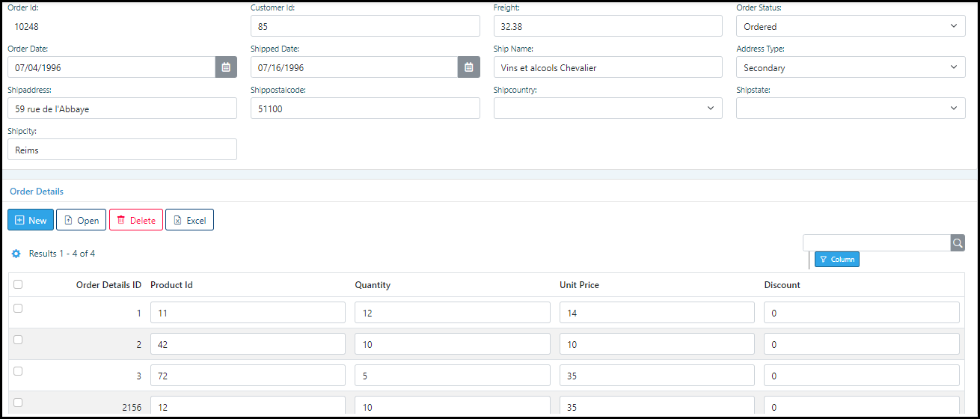The height and width of the screenshot is (419, 980).
Task: Switch to the Order Details tab
Action: pos(37,192)
